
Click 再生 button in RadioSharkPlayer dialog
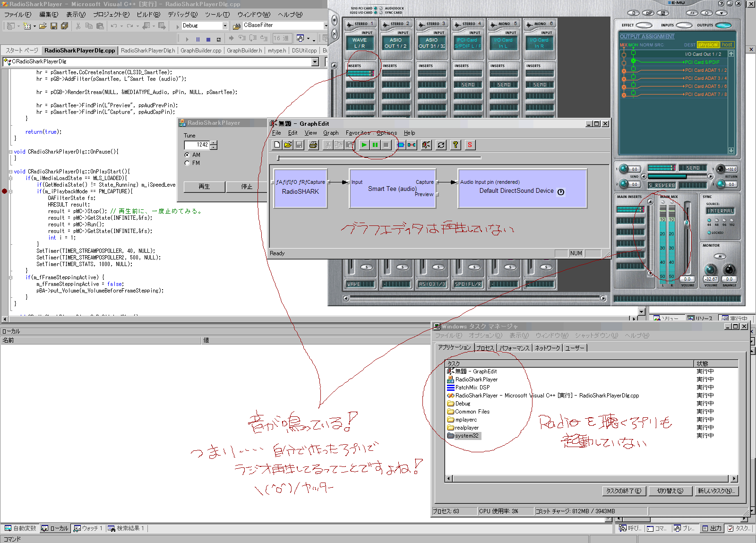point(204,187)
